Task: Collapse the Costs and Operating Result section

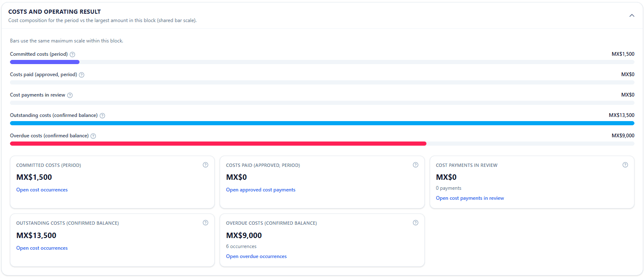Action: tap(632, 15)
